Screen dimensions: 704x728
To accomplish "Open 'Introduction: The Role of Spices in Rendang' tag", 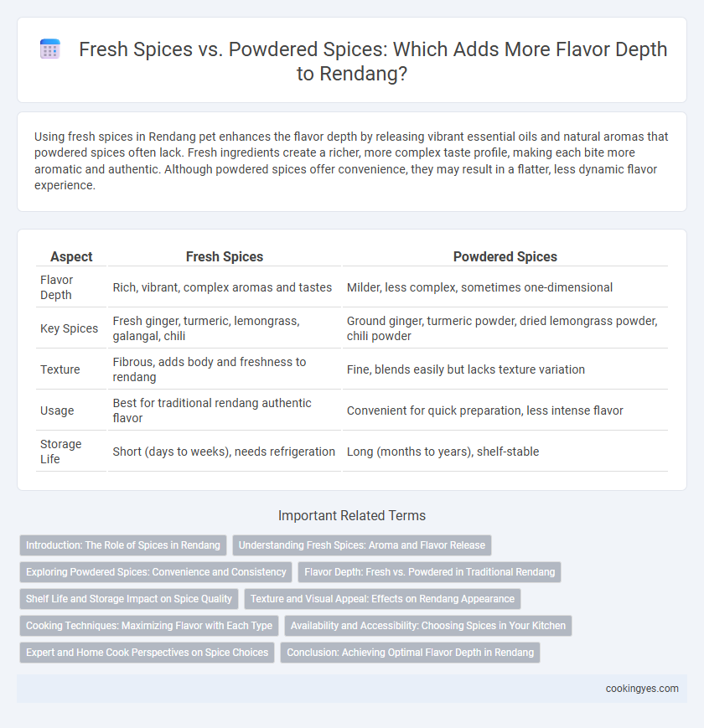I will [x=123, y=545].
